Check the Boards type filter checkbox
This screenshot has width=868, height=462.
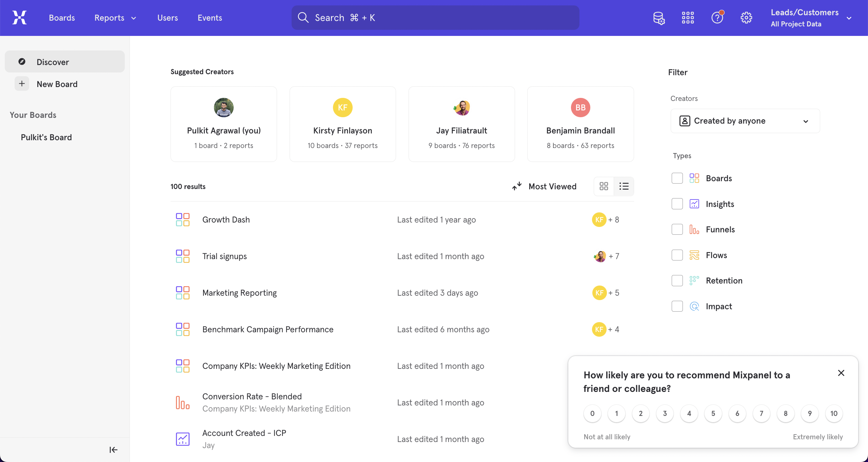[677, 178]
